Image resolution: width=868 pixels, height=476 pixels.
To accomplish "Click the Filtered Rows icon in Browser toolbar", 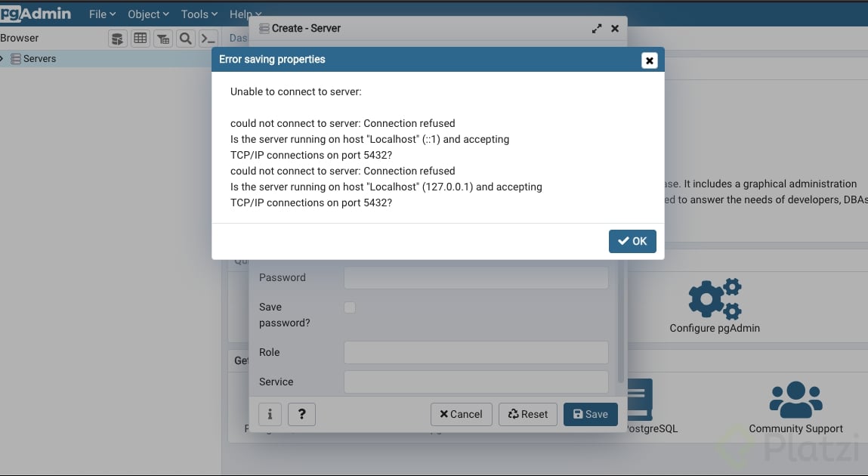I will 163,39.
